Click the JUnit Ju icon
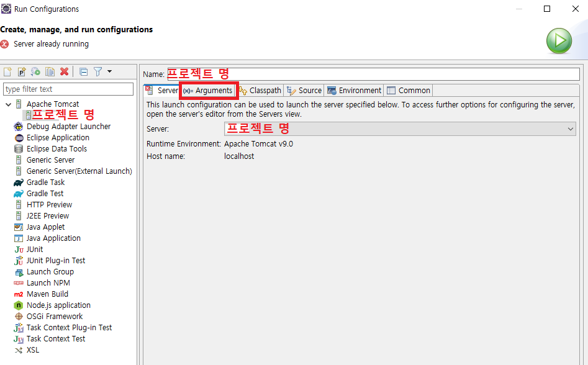The image size is (588, 365). coord(19,250)
